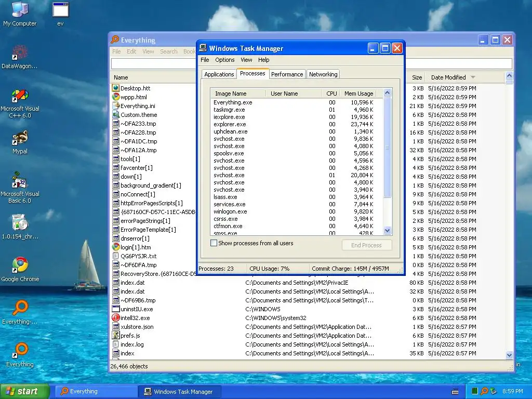Switch to the Performance tab
The height and width of the screenshot is (399, 532).
tap(287, 74)
